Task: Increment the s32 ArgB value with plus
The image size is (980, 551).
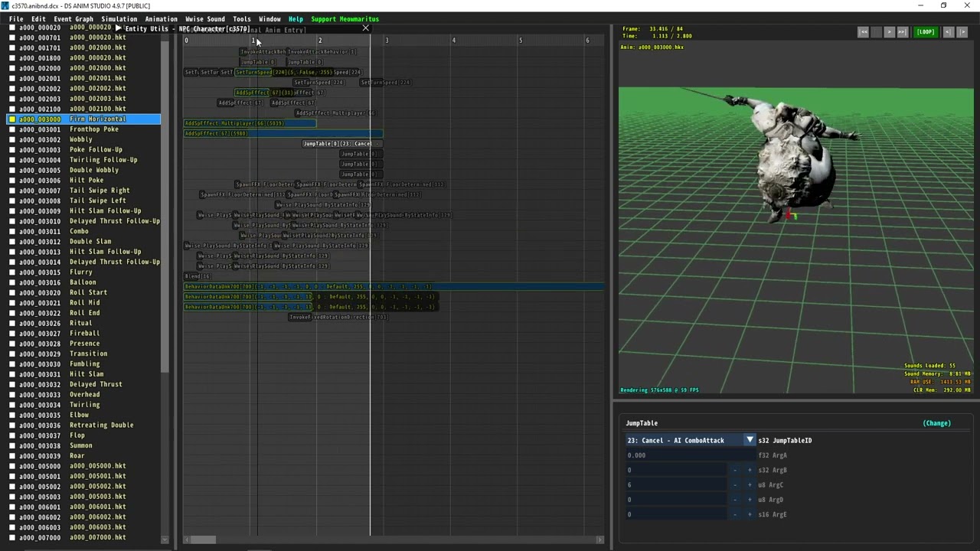Action: [750, 470]
